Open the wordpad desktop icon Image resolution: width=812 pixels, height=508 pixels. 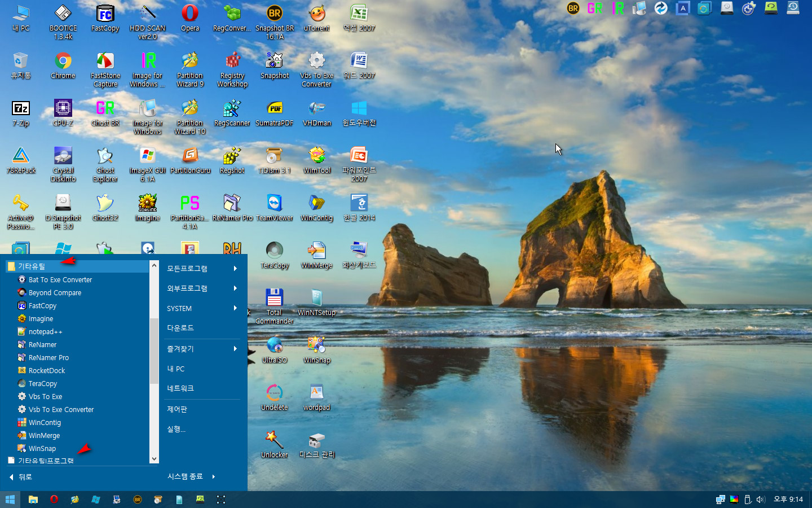(317, 397)
